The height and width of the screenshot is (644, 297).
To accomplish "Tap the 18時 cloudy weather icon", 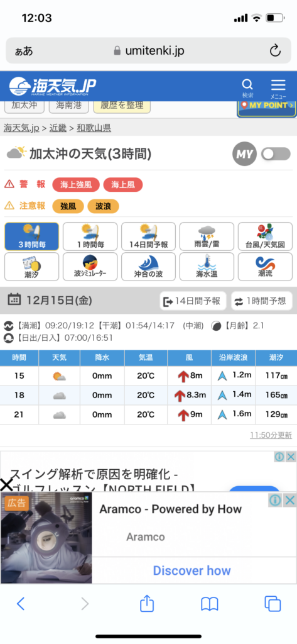I will point(60,396).
